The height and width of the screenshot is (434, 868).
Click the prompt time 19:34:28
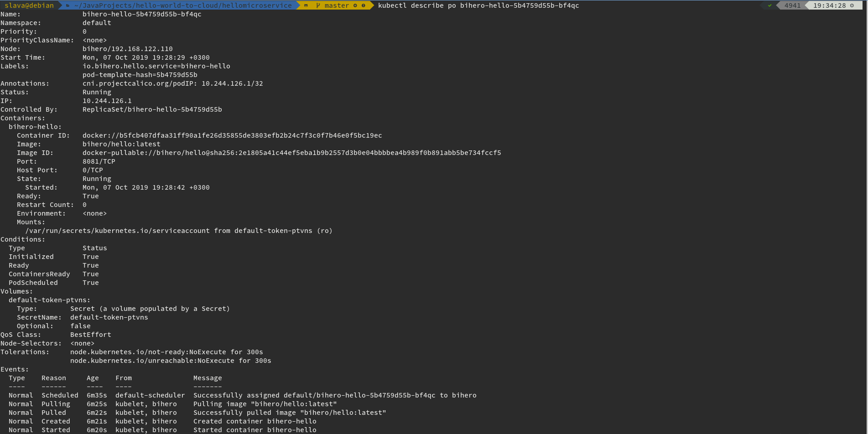click(829, 5)
